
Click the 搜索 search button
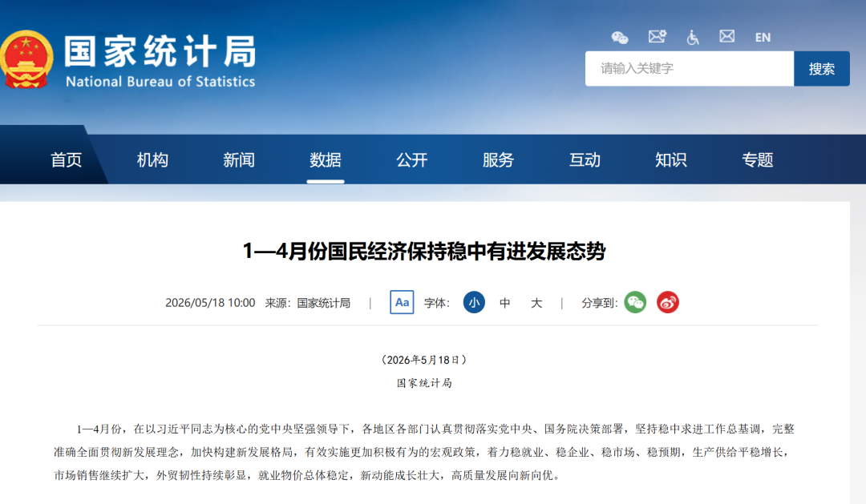click(x=822, y=68)
